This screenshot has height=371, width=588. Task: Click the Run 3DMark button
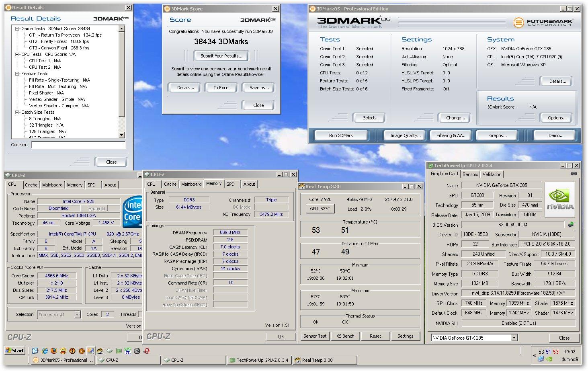[341, 135]
